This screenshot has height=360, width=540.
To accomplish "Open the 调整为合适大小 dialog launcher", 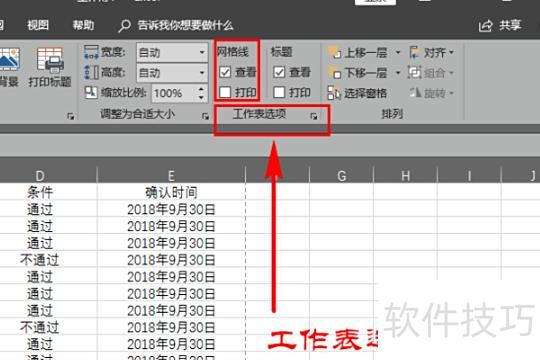I will click(x=206, y=116).
